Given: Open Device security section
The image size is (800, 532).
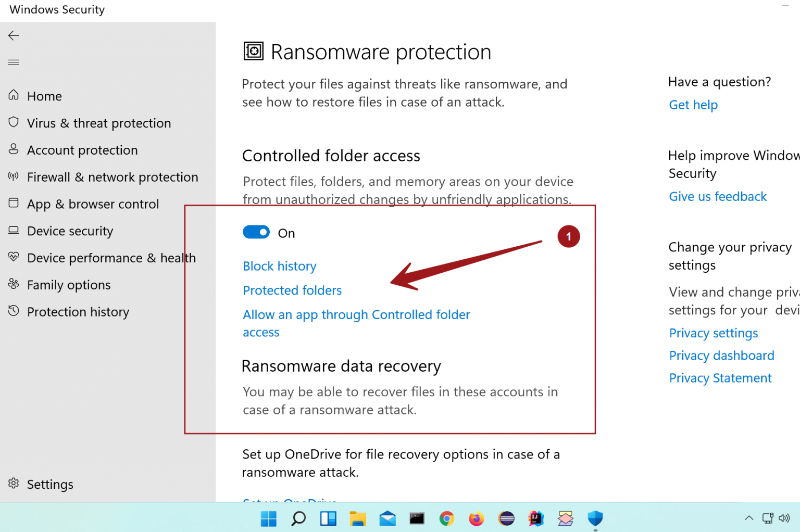Looking at the screenshot, I should tap(70, 231).
